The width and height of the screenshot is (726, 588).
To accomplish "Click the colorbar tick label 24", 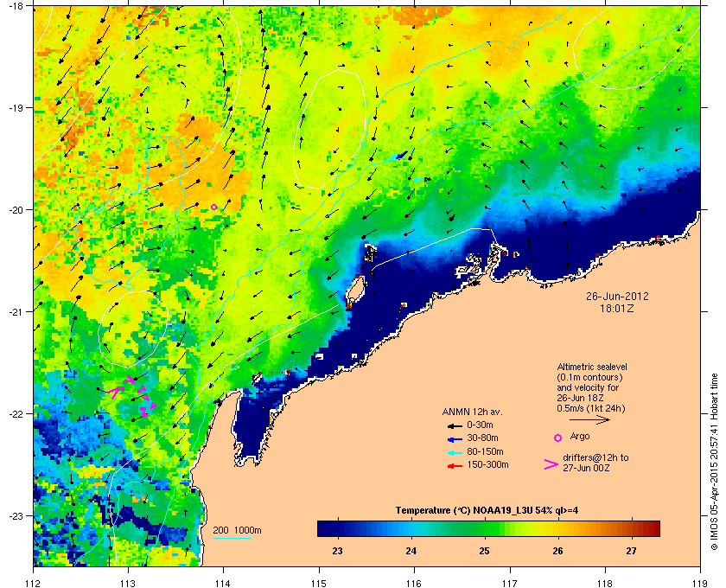I will point(411,551).
